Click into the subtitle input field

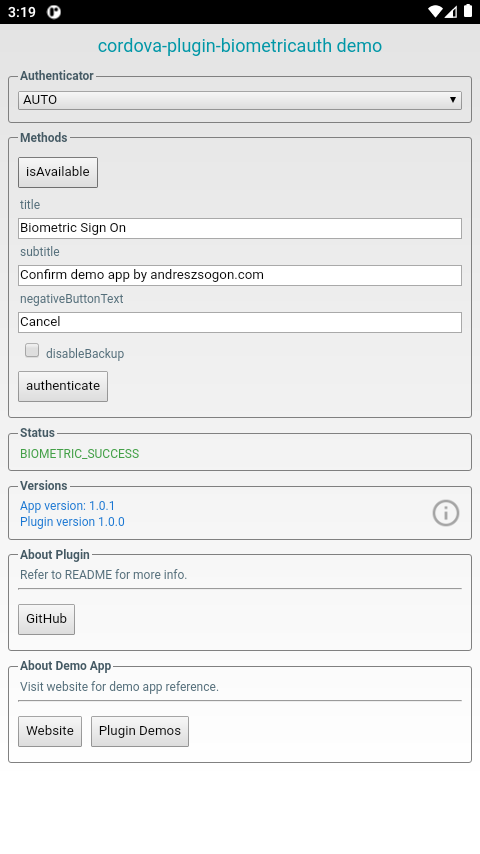[240, 275]
